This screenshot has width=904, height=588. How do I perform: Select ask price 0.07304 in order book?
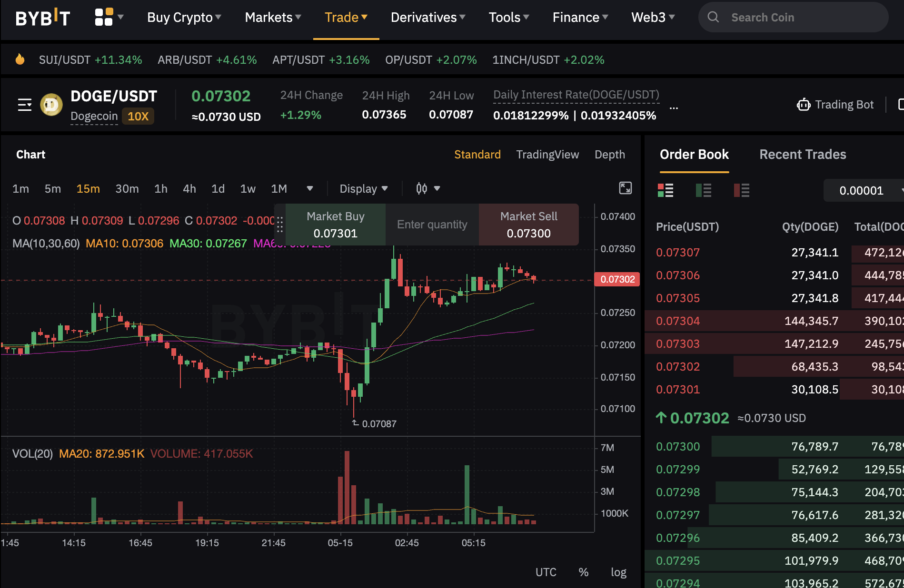[678, 321]
